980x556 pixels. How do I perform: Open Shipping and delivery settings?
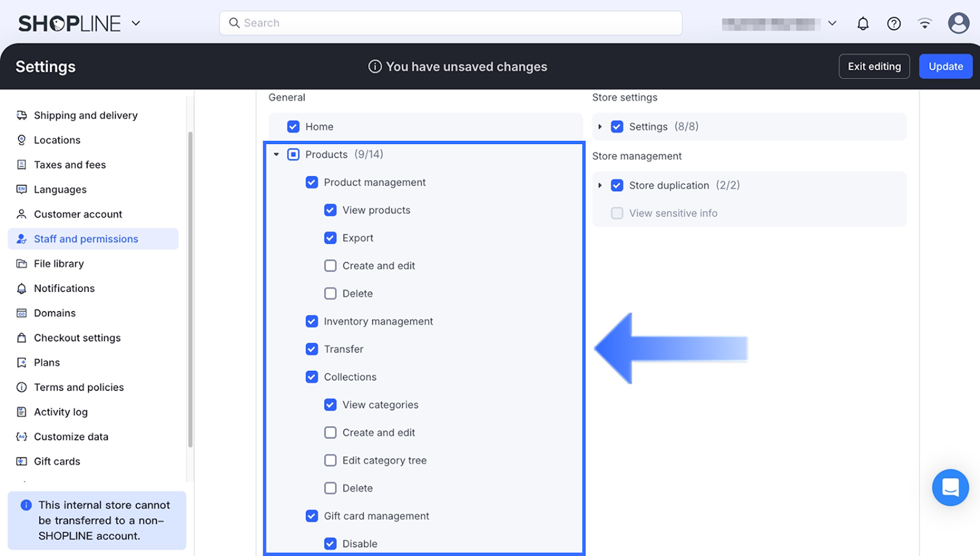[x=85, y=115]
